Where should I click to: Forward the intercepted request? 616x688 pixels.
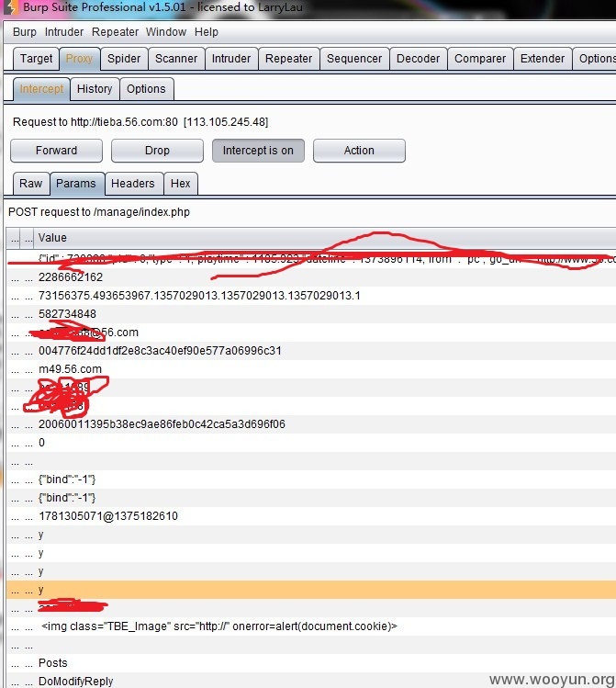(57, 151)
